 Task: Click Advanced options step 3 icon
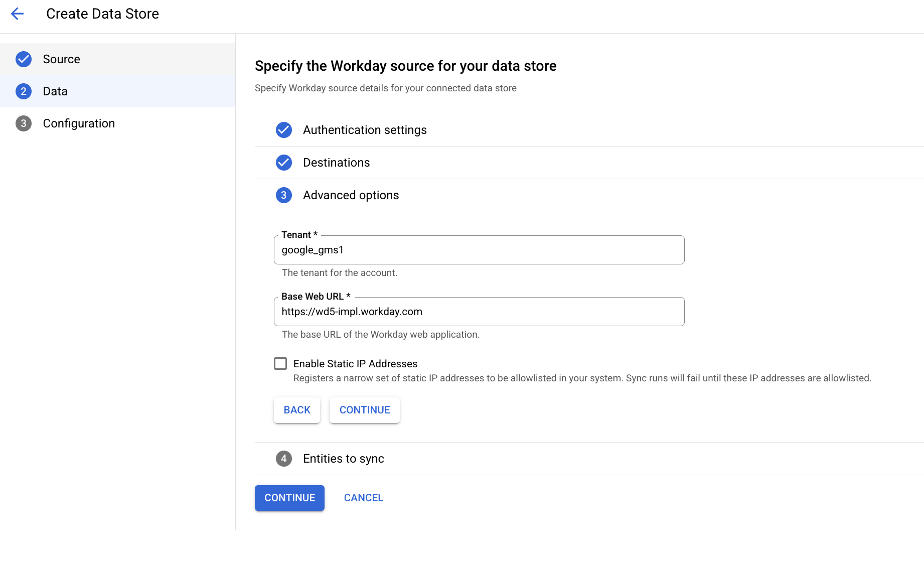point(284,195)
